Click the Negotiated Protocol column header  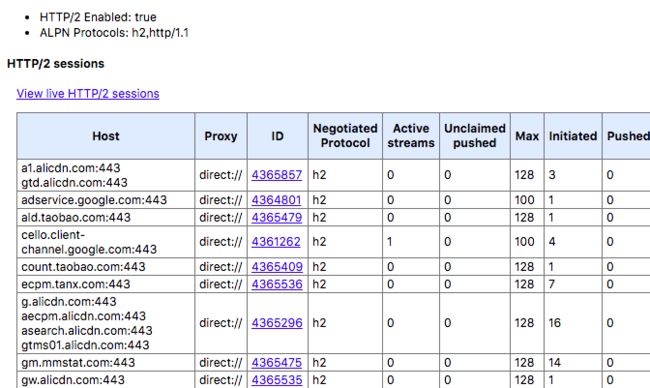[345, 136]
